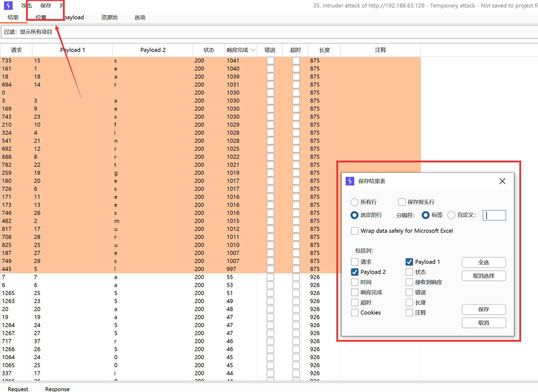Toggle 超时 checkbox in request 735 row
The width and height of the screenshot is (538, 392).
click(296, 61)
